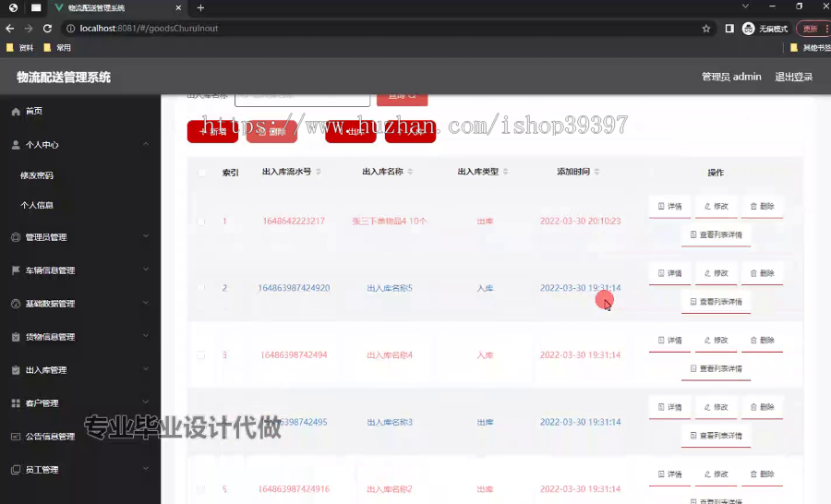
Task: Open 修改密码 submenu item
Action: tap(37, 175)
